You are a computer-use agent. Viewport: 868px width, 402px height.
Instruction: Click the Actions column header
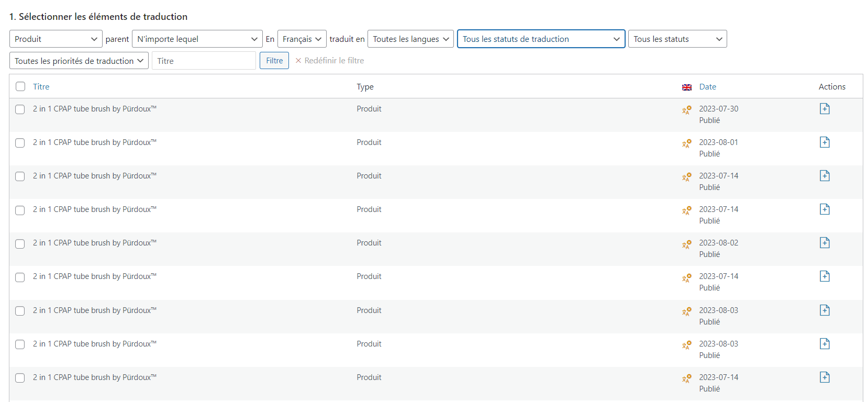[832, 87]
